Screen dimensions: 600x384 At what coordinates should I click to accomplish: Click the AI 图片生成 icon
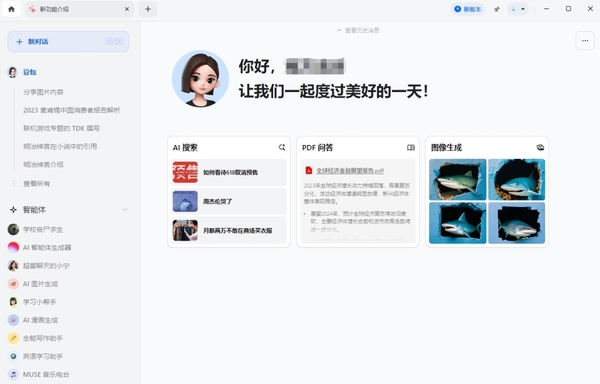click(x=13, y=284)
